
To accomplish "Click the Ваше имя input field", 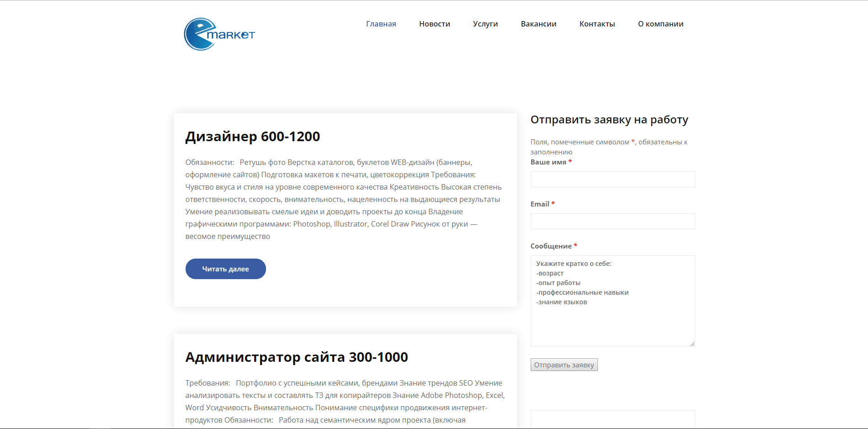I will (x=612, y=179).
